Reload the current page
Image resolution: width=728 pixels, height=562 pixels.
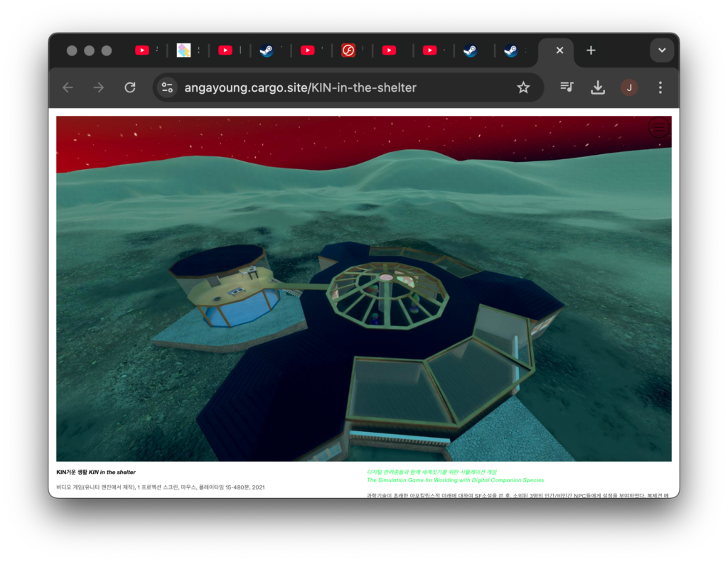[130, 87]
